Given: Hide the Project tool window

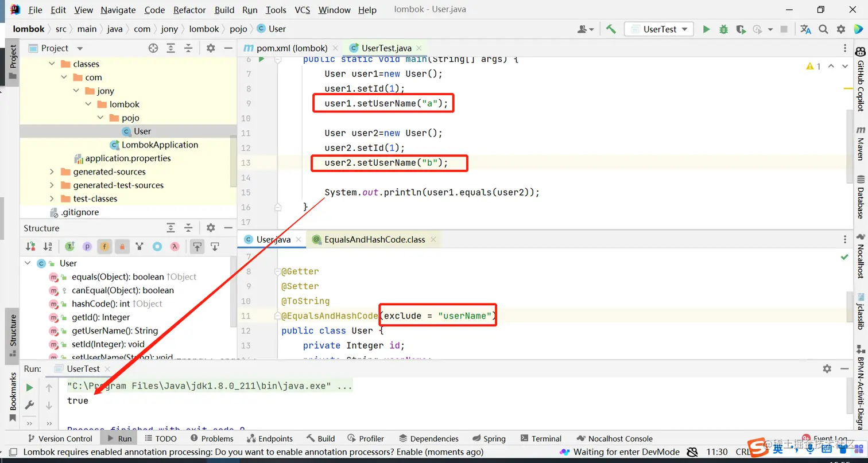Looking at the screenshot, I should (x=228, y=48).
